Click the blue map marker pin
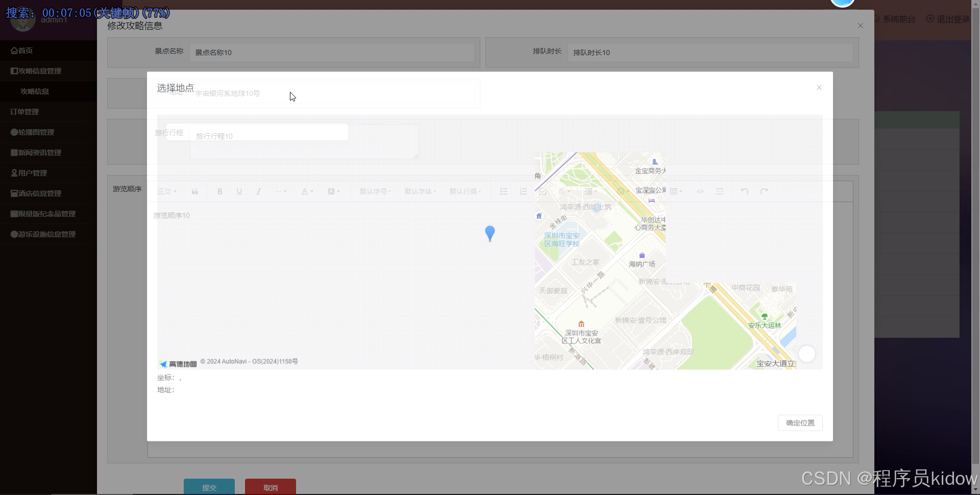 click(x=490, y=233)
